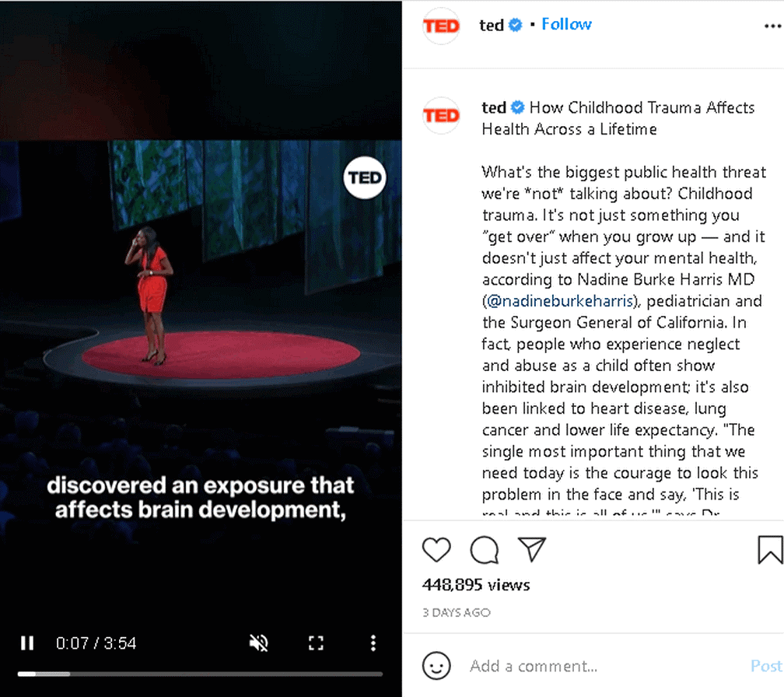Open the @nadineburkeharris profile link
The image size is (784, 697).
point(560,301)
